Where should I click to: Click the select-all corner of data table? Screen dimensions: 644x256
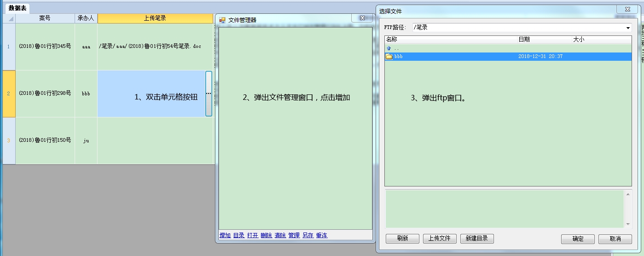(x=9, y=18)
